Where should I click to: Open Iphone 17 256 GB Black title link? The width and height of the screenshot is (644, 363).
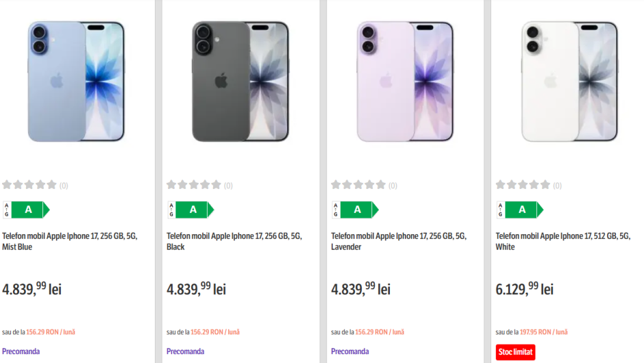(x=234, y=241)
